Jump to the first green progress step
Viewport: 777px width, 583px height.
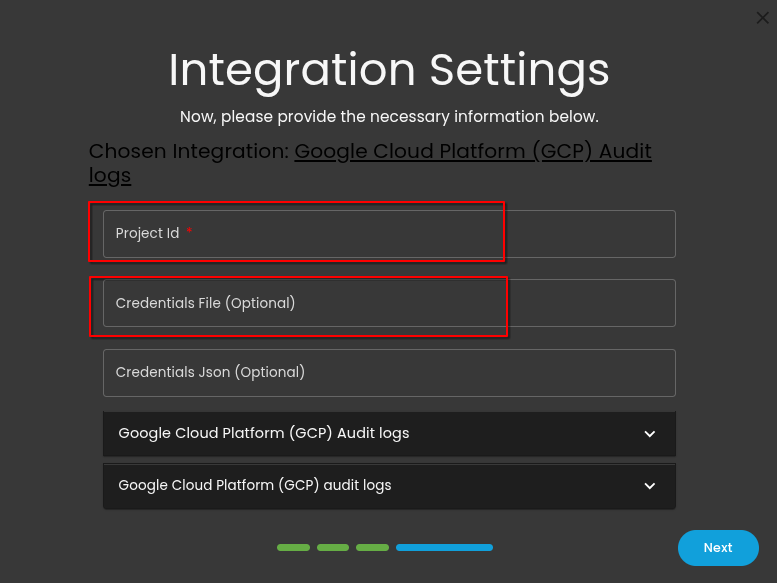(x=293, y=548)
